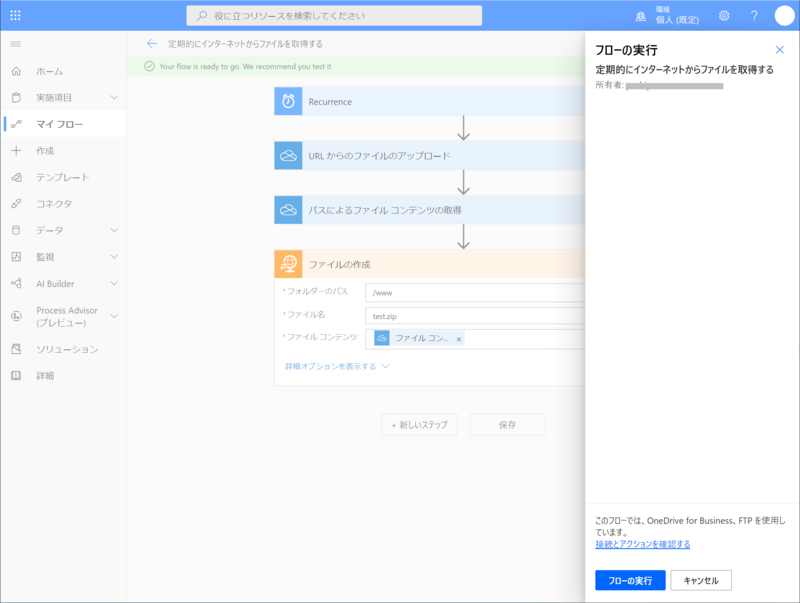Click the URL からのファイルのアップロード cloud icon
This screenshot has height=603, width=800.
click(288, 156)
